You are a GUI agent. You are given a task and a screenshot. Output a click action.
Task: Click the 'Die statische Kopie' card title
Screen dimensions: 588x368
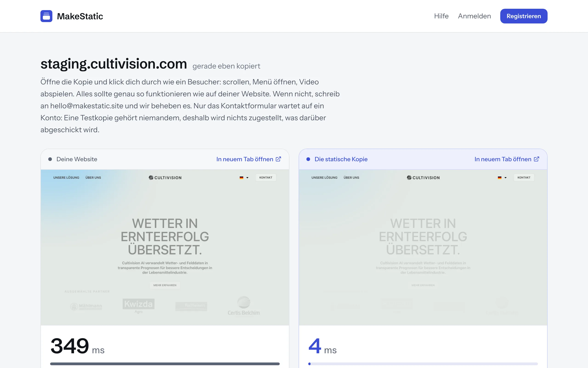[341, 159]
